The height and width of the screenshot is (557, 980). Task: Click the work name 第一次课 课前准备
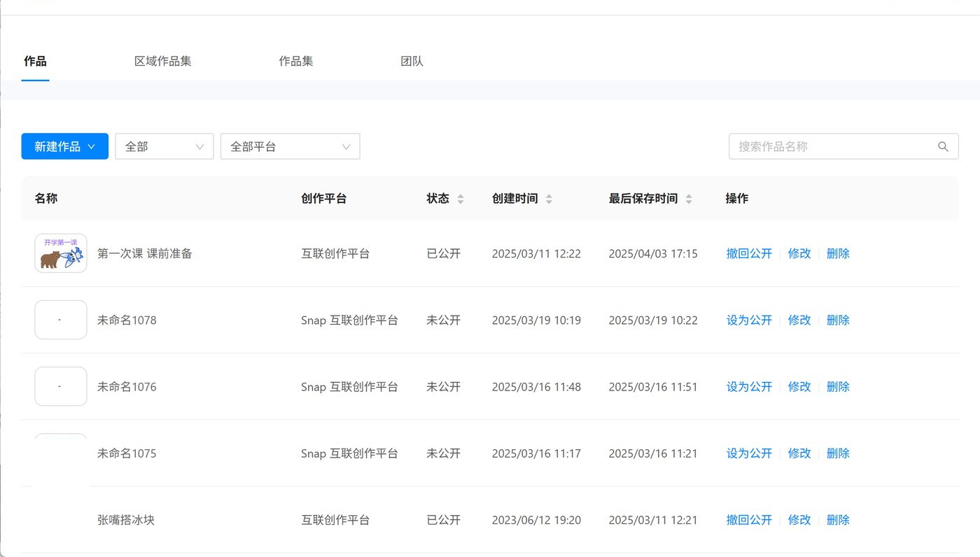(145, 253)
